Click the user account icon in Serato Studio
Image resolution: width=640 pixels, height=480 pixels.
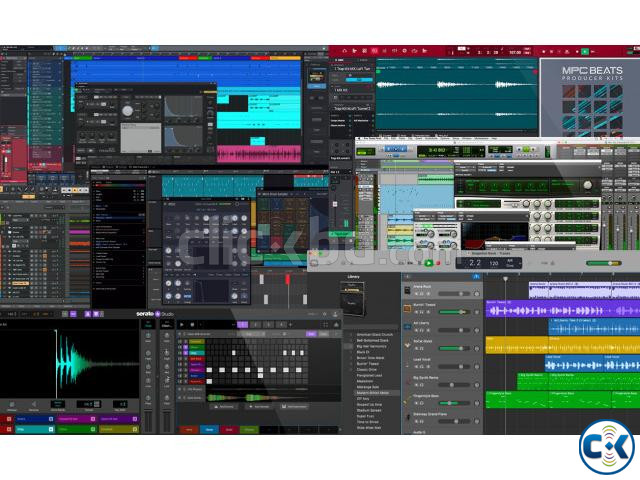(336, 314)
